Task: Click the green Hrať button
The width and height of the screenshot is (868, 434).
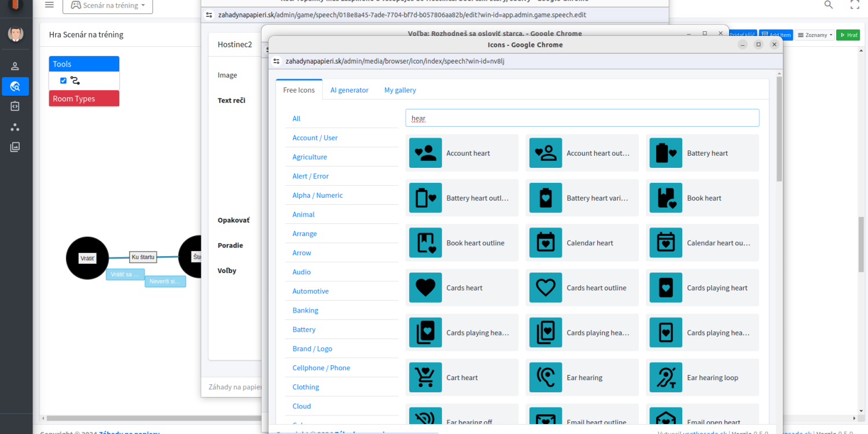Action: [x=848, y=35]
